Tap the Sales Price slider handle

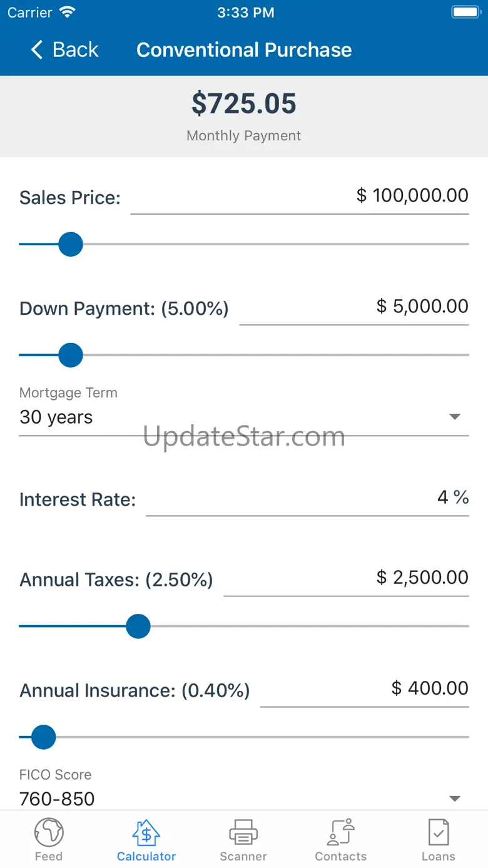(x=71, y=244)
